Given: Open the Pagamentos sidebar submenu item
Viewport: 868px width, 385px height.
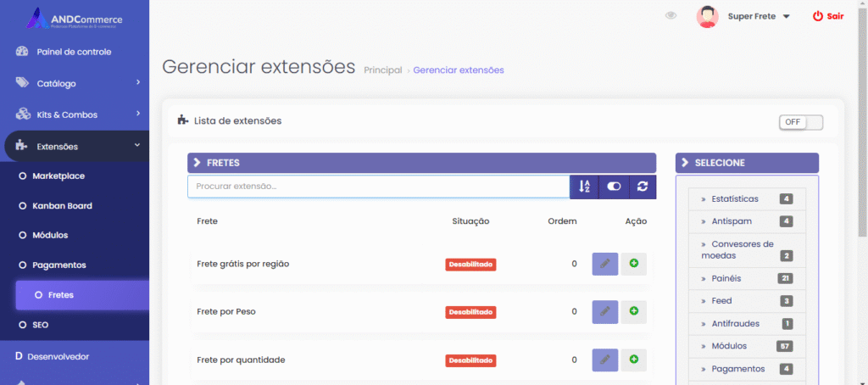Looking at the screenshot, I should point(59,265).
